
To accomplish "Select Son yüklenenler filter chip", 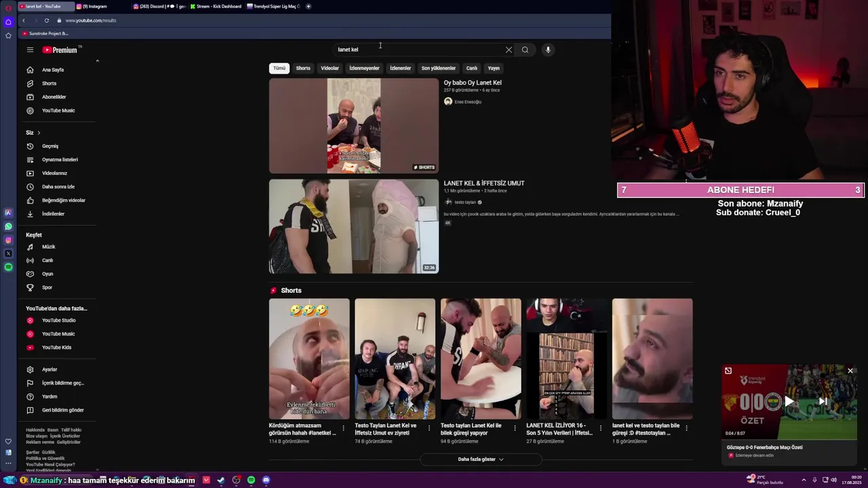I will tap(438, 68).
